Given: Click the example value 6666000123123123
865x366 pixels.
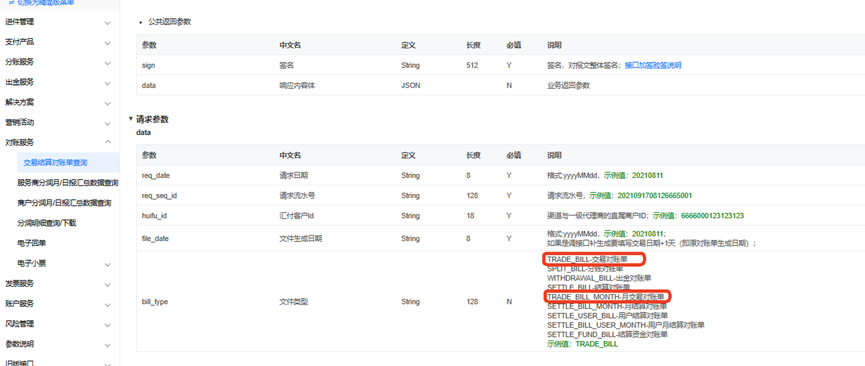Looking at the screenshot, I should (713, 215).
